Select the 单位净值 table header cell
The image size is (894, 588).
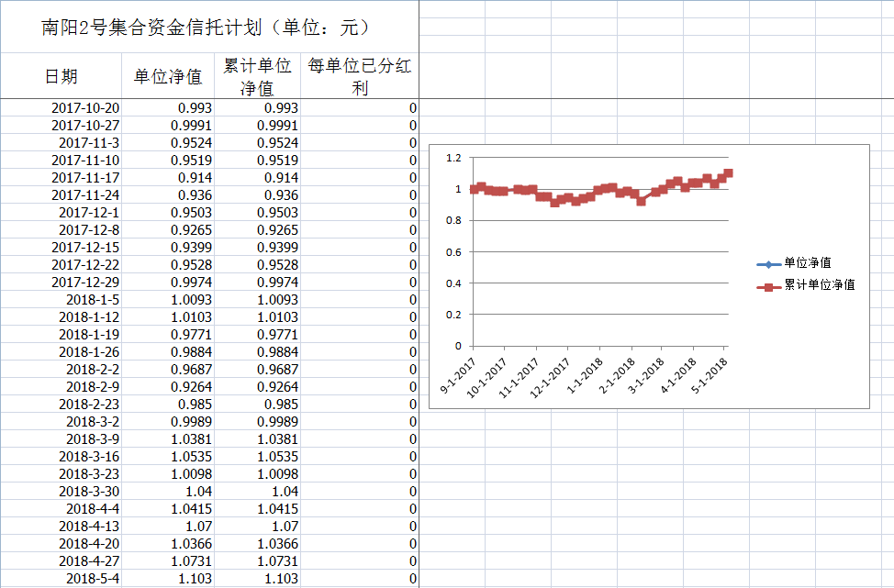[168, 76]
